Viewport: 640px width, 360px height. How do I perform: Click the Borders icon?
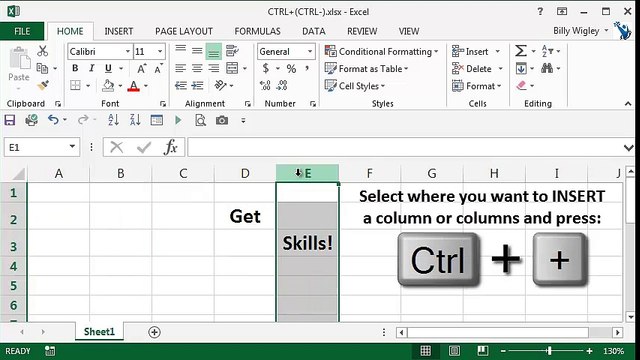75,85
